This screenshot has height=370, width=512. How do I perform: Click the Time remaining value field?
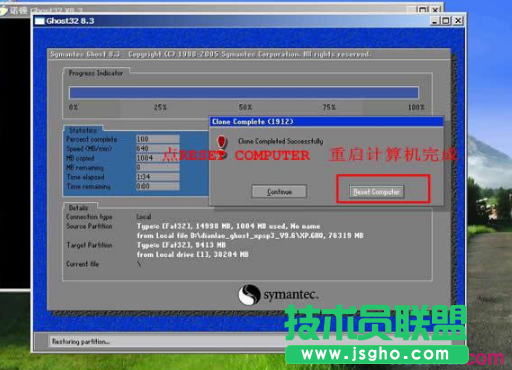[157, 186]
